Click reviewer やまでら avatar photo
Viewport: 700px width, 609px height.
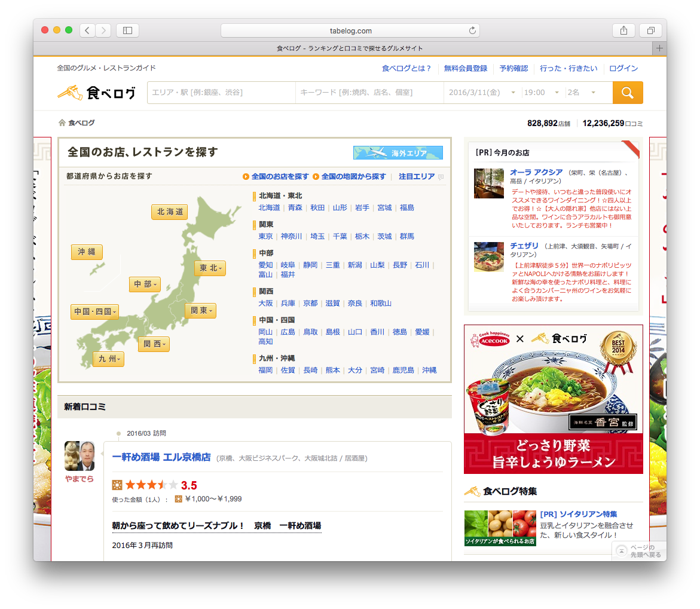click(80, 456)
